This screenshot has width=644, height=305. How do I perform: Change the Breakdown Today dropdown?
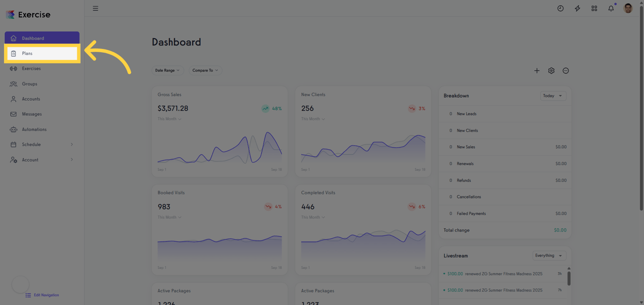point(553,96)
